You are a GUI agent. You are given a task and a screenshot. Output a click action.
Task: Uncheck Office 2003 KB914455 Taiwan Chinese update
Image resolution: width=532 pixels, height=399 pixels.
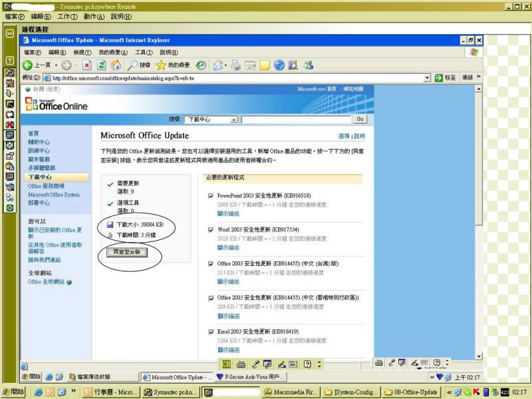click(x=211, y=263)
